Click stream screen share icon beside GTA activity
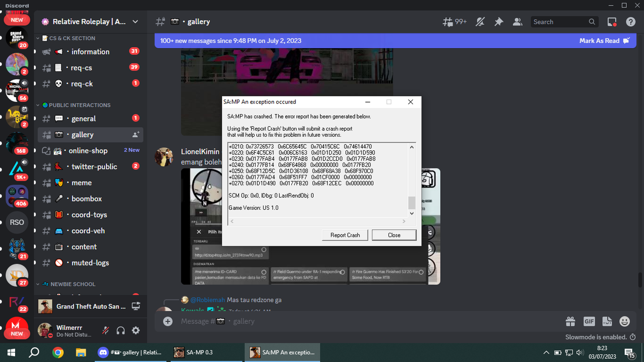Image resolution: width=644 pixels, height=362 pixels. [136, 306]
